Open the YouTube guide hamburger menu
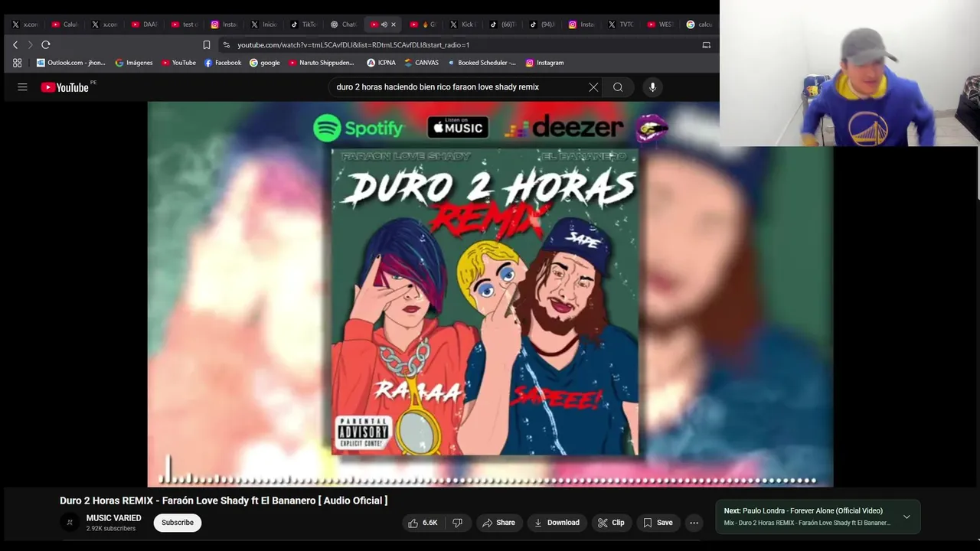This screenshot has height=551, width=980. pyautogui.click(x=22, y=87)
